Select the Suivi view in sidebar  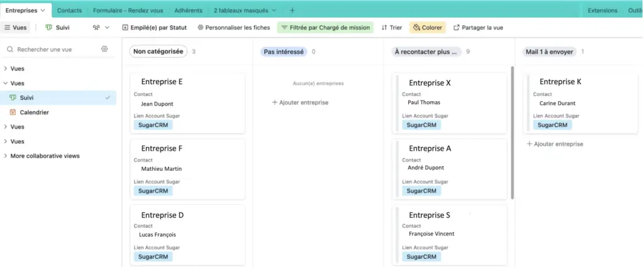[60, 97]
